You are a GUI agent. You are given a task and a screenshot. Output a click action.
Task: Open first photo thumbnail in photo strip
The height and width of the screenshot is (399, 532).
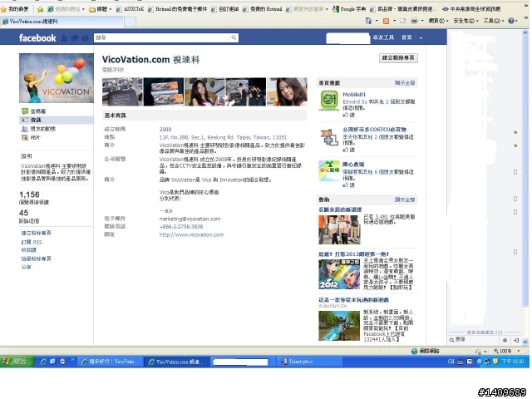click(122, 91)
